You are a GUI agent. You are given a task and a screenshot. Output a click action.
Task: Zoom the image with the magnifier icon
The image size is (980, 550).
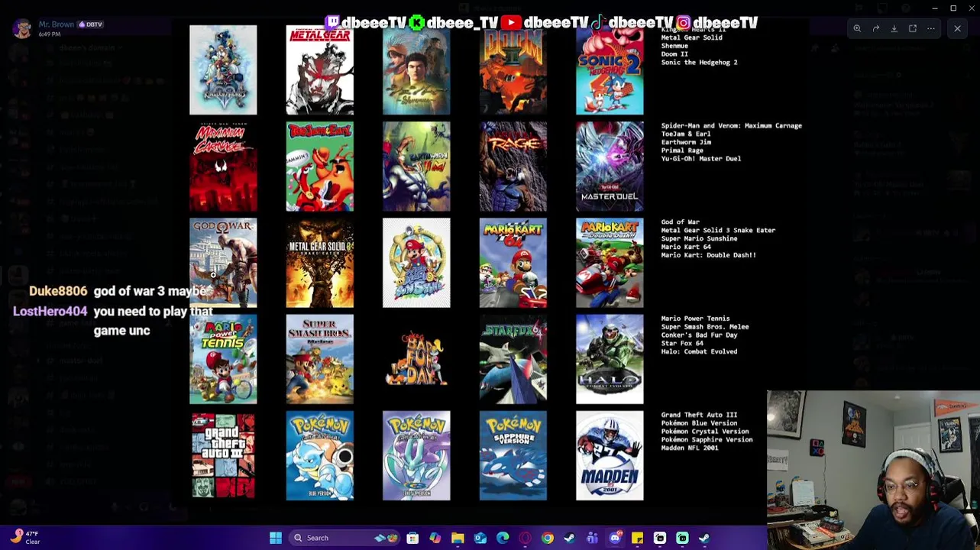(x=857, y=29)
